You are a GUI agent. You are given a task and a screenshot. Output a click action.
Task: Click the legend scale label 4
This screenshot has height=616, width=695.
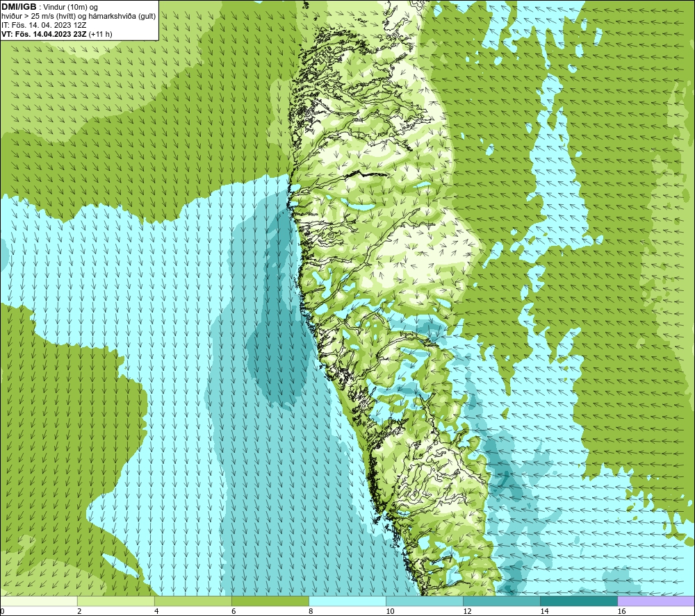[x=156, y=612]
